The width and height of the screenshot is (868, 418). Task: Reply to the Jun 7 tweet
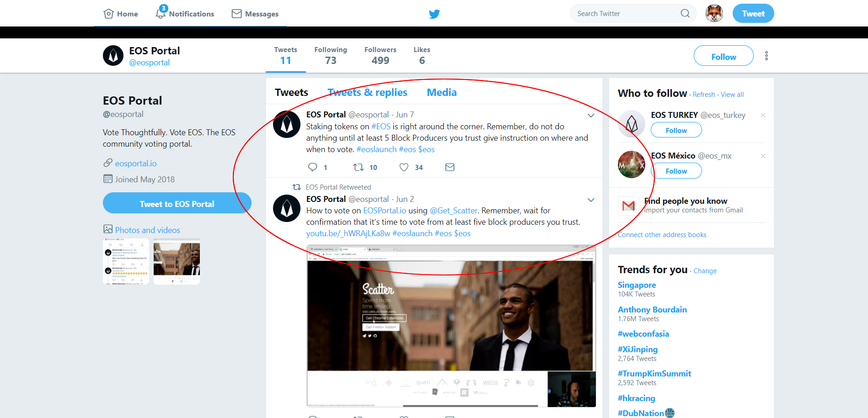tap(312, 167)
